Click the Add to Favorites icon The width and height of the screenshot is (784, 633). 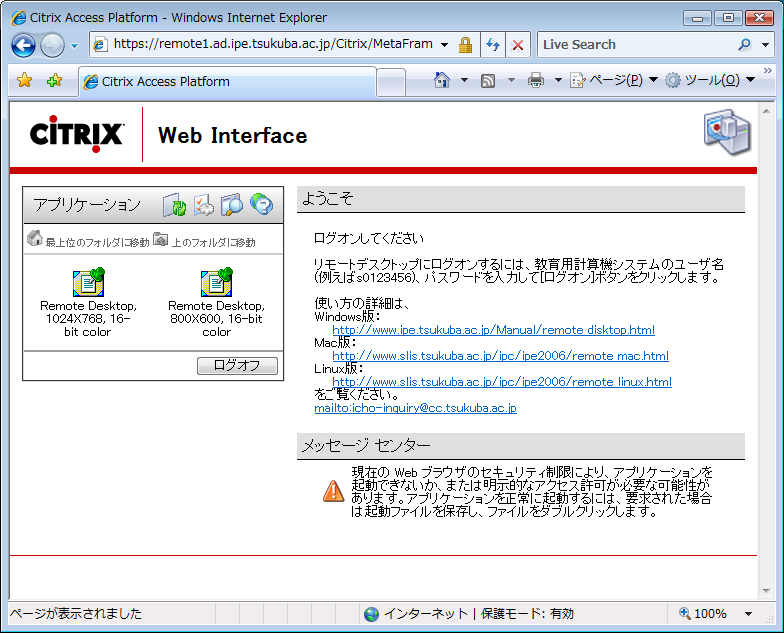[54, 80]
